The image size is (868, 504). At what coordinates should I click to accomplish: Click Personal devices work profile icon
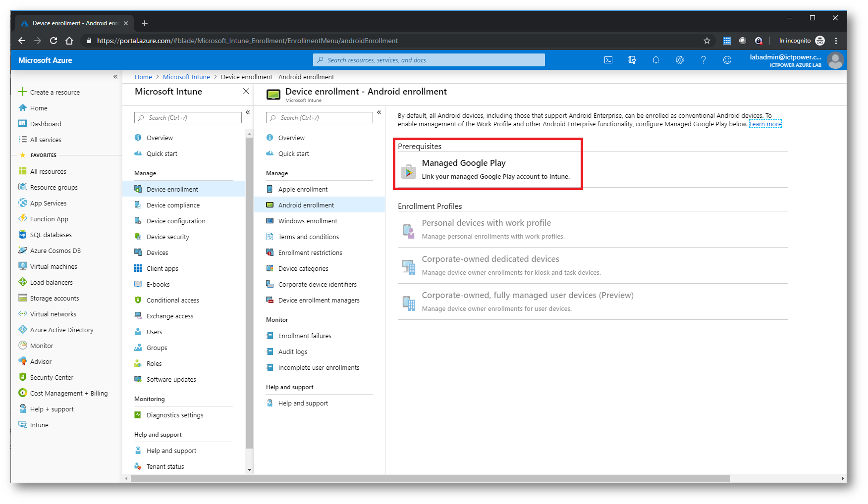pos(408,231)
